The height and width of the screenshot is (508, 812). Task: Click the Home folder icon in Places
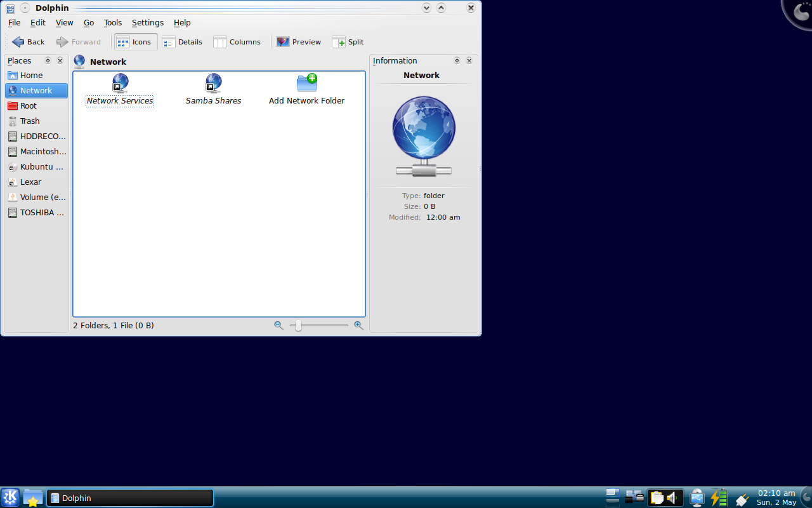click(13, 75)
